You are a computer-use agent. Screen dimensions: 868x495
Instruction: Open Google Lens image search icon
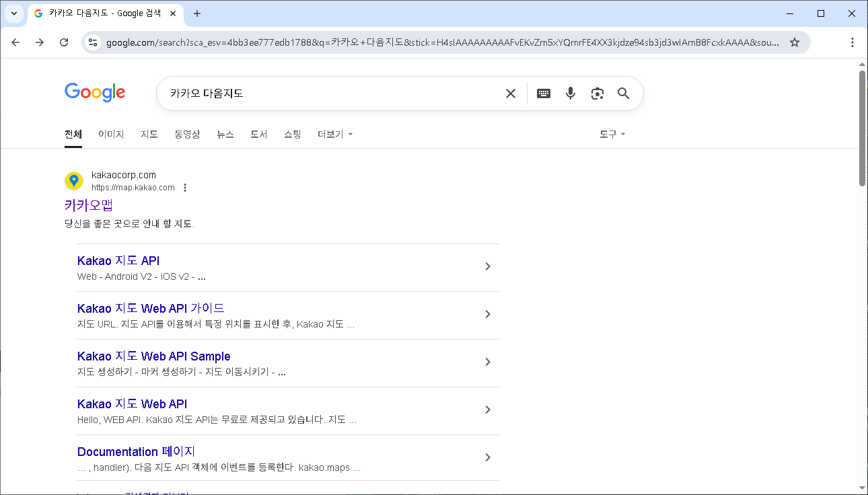(x=598, y=93)
